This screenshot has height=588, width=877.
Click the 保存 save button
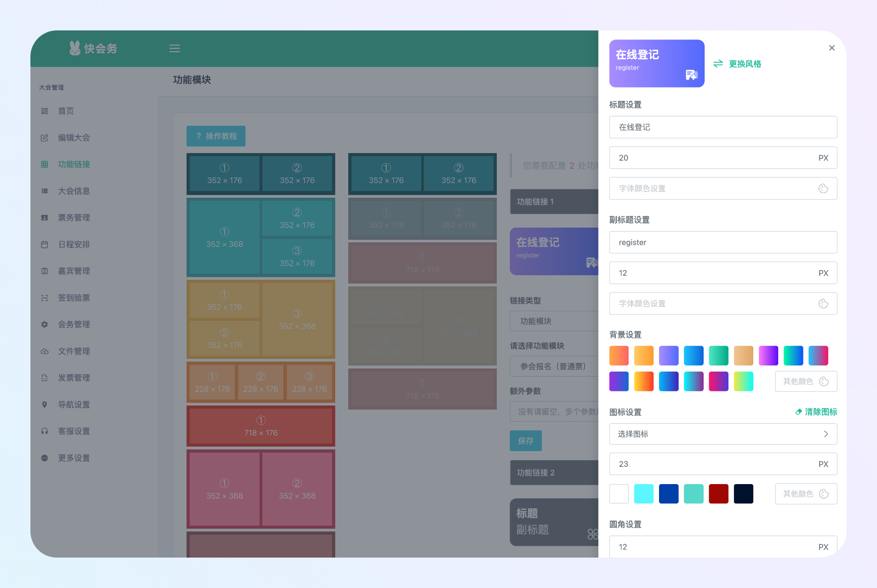pyautogui.click(x=526, y=441)
